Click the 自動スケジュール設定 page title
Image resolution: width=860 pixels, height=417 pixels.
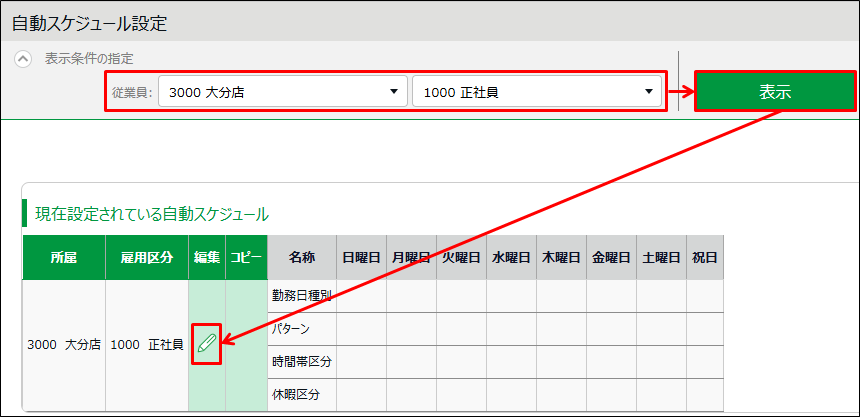click(89, 24)
